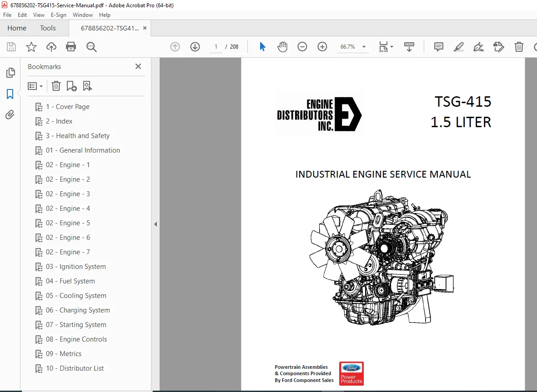
Task: Open the Find text magnifier icon
Action: 91,47
